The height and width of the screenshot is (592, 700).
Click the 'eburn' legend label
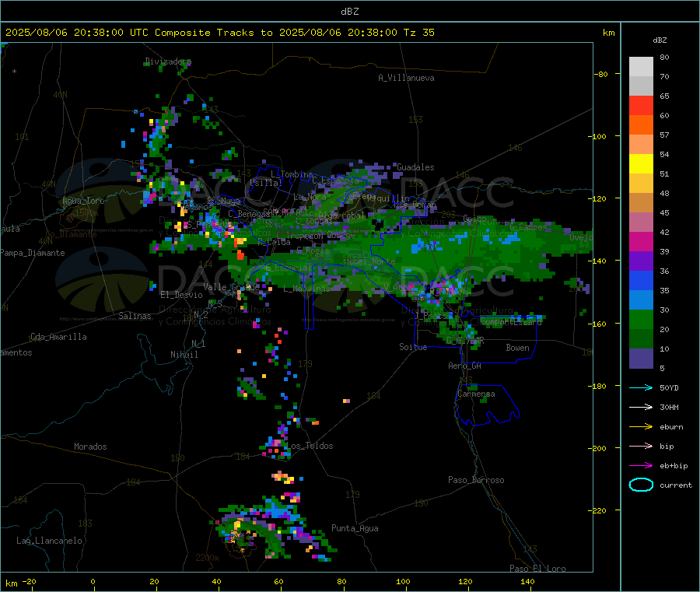click(x=671, y=427)
